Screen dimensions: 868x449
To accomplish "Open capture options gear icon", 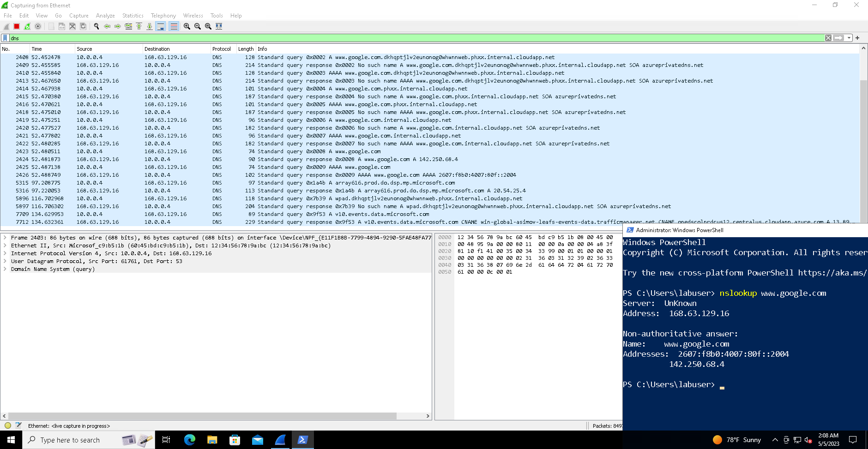I will pyautogui.click(x=38, y=26).
